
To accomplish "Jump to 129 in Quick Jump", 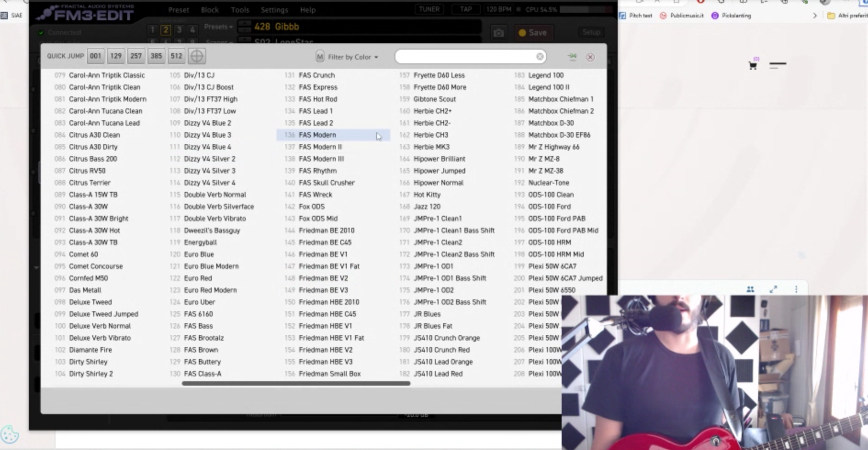I will pyautogui.click(x=116, y=56).
